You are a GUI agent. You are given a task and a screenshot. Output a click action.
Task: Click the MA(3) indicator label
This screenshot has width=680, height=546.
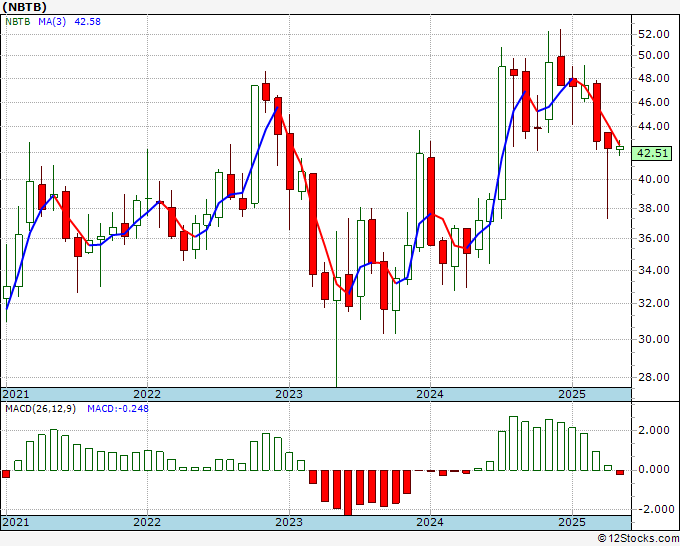tap(52, 21)
